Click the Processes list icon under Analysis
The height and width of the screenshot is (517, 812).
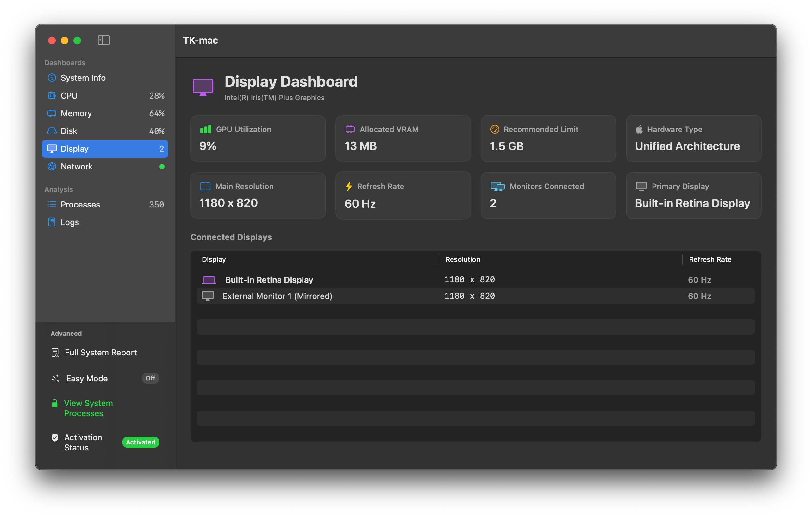(x=52, y=204)
